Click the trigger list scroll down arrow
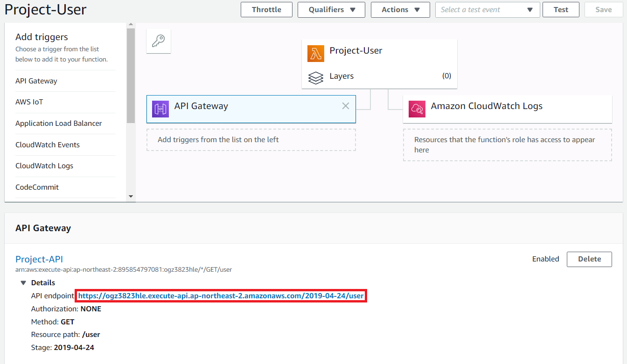 point(131,197)
